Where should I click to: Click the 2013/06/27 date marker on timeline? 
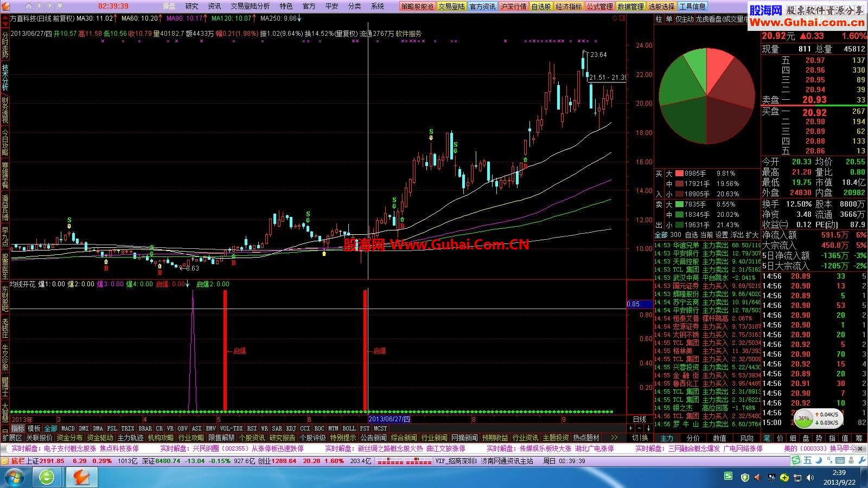(x=390, y=419)
